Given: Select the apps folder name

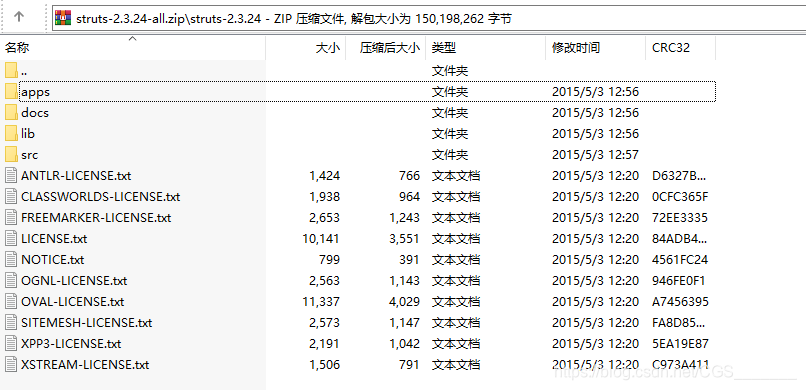Looking at the screenshot, I should pyautogui.click(x=35, y=92).
